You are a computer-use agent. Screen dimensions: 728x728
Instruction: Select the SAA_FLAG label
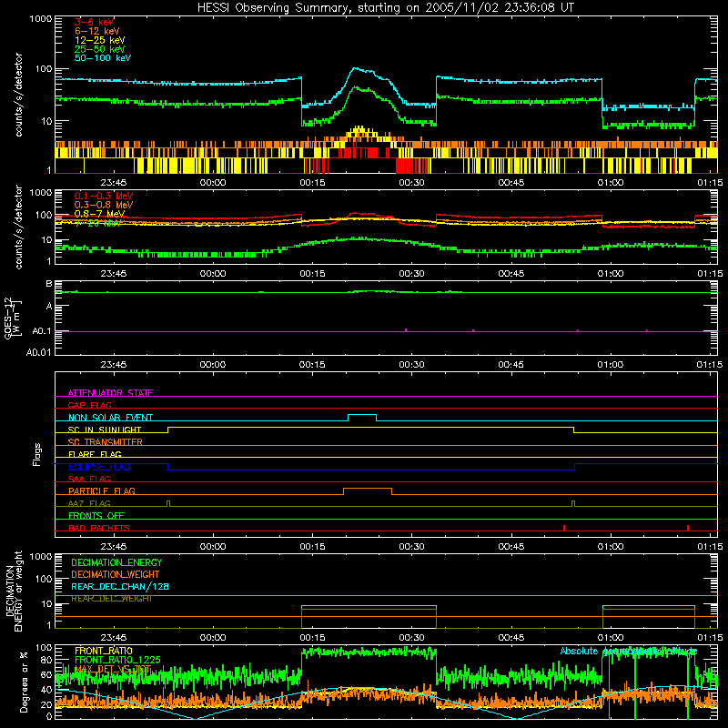89,479
